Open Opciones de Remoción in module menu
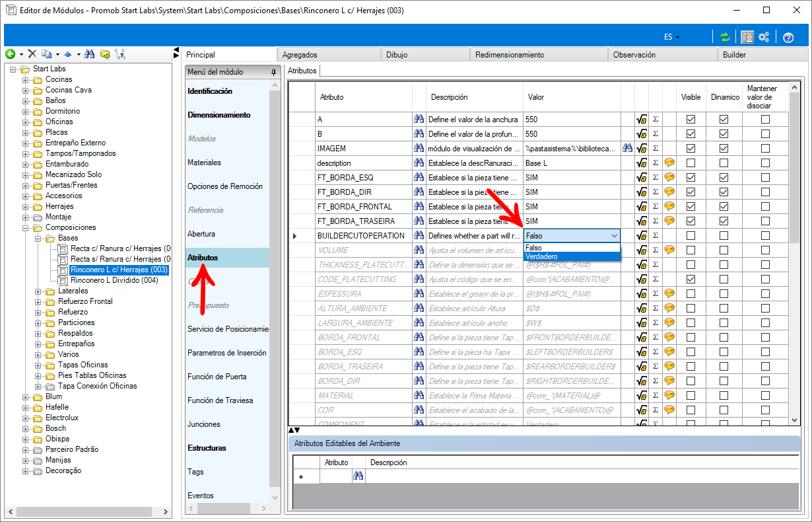812x522 pixels. 225,186
